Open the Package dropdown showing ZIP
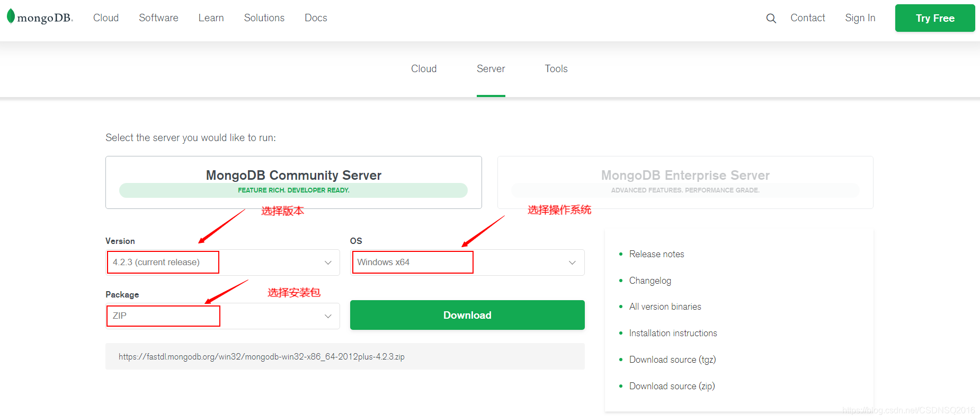The image size is (980, 420). pos(222,316)
